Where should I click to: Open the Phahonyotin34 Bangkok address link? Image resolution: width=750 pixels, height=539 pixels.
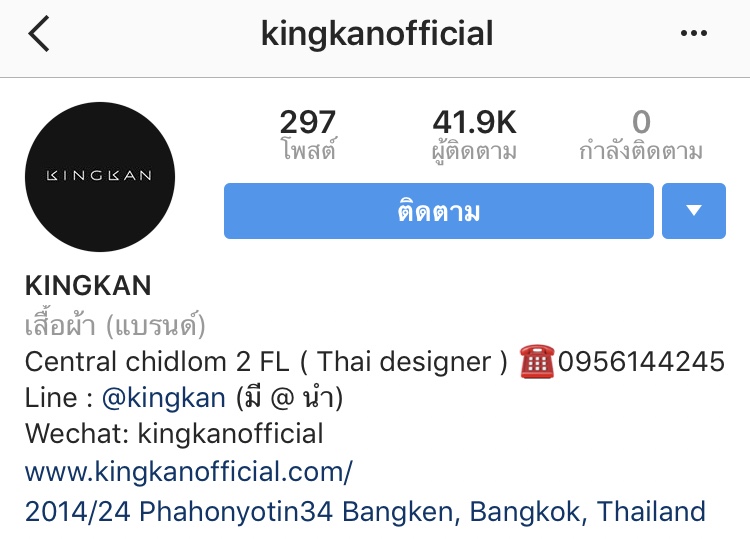[365, 512]
